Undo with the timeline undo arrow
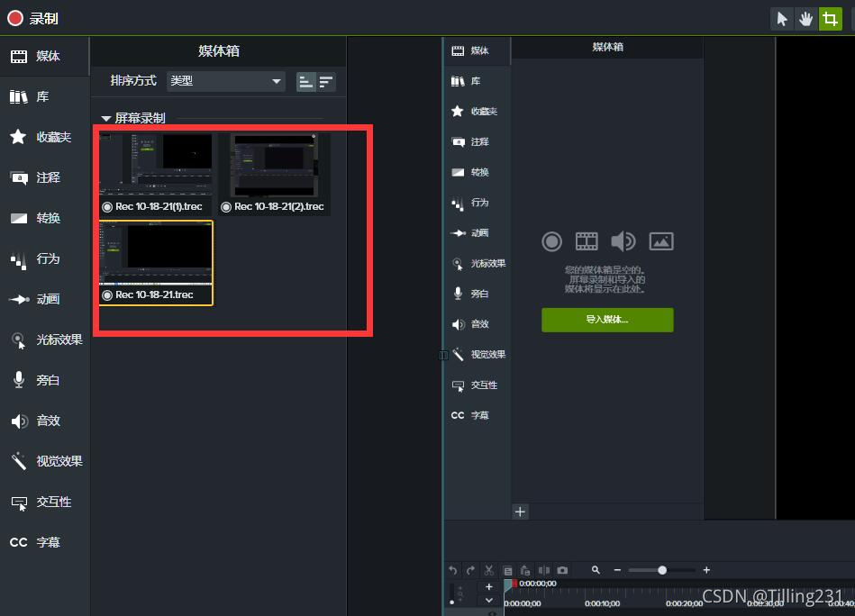This screenshot has height=616, width=855. [452, 570]
